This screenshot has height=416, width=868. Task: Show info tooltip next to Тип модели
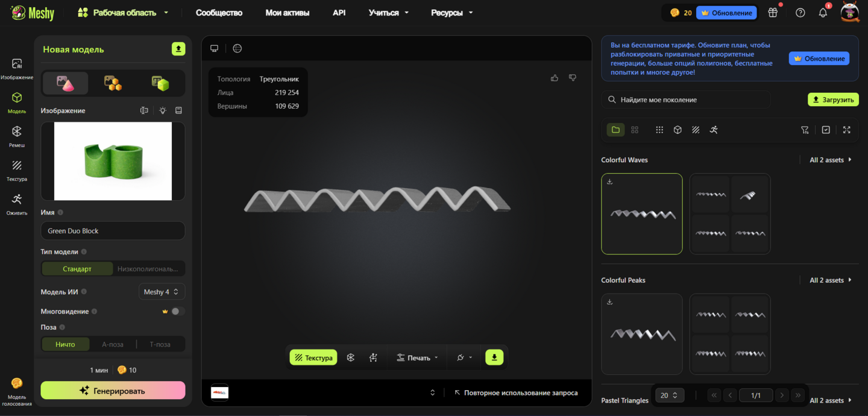coord(84,252)
